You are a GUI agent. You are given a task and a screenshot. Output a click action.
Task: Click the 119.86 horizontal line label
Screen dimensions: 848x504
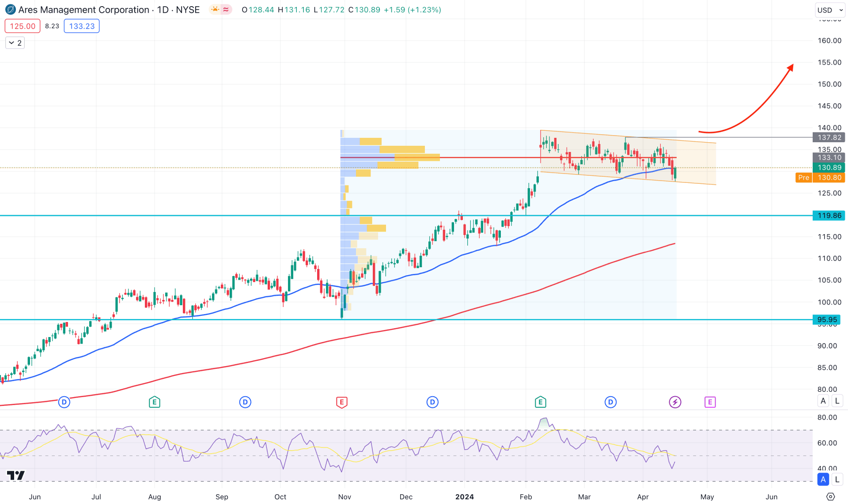829,216
